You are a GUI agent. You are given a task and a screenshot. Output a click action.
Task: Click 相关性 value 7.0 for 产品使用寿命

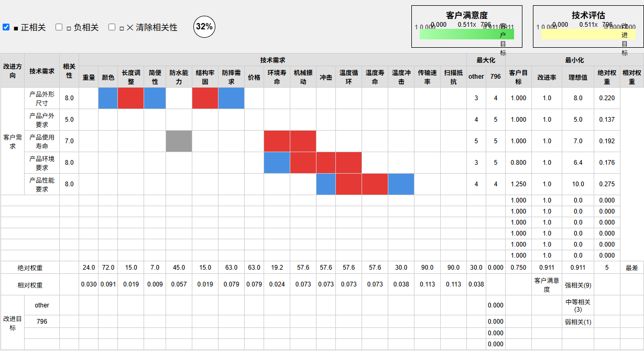click(69, 141)
